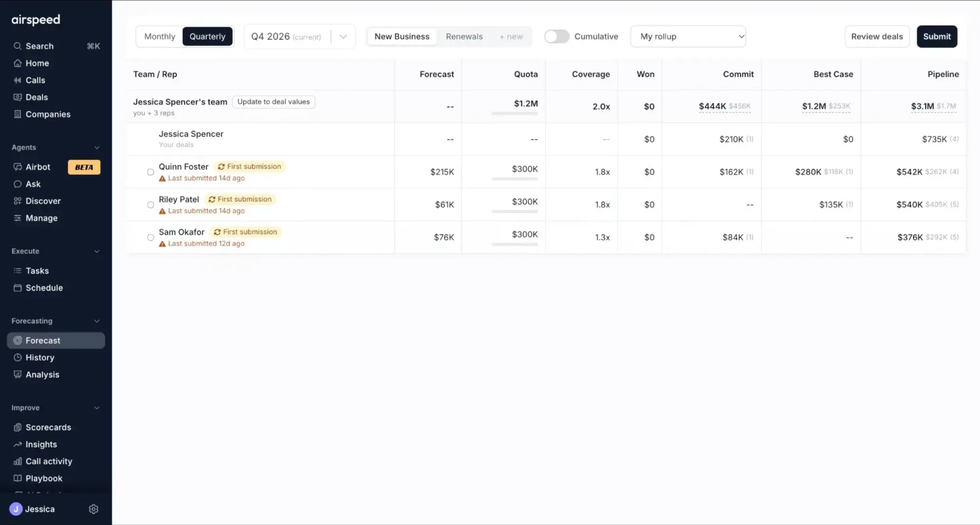The width and height of the screenshot is (980, 525).
Task: Select the Renewals tab
Action: pos(464,37)
